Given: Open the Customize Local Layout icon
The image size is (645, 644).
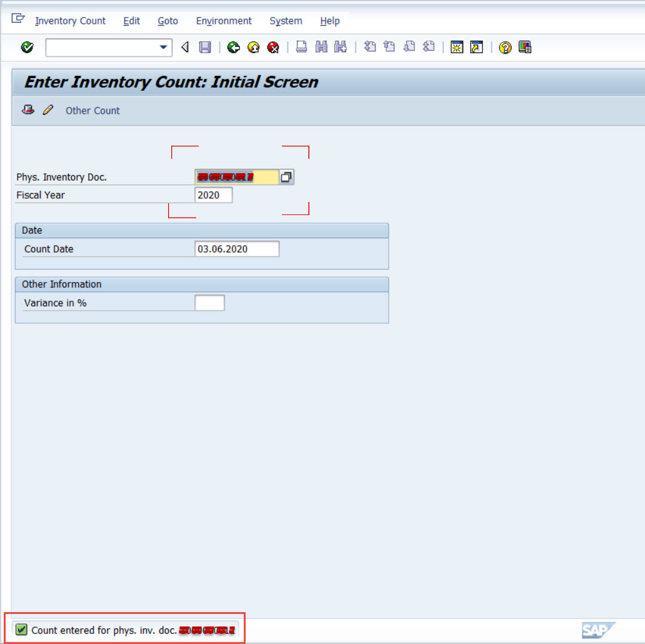Looking at the screenshot, I should [x=525, y=47].
